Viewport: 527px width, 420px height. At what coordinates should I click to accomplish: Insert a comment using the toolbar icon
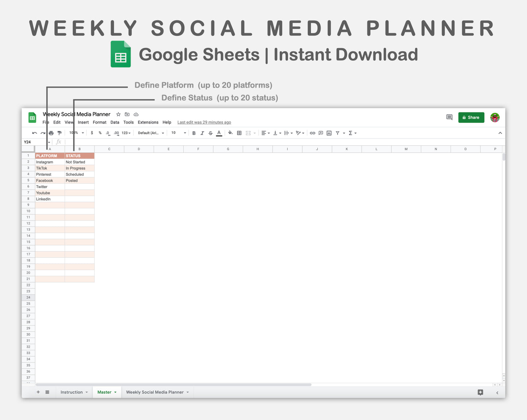pos(321,133)
